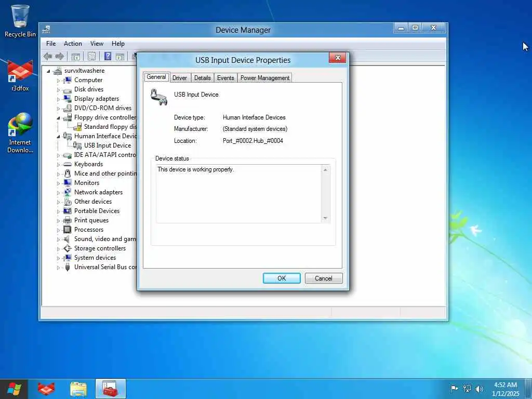Image resolution: width=532 pixels, height=399 pixels.
Task: Expand the System devices node arrow
Action: coord(58,258)
